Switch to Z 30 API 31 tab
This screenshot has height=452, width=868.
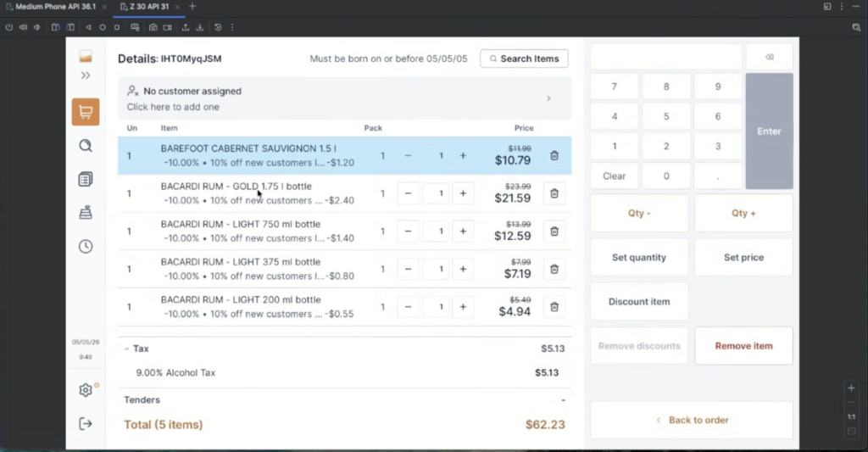tap(149, 7)
